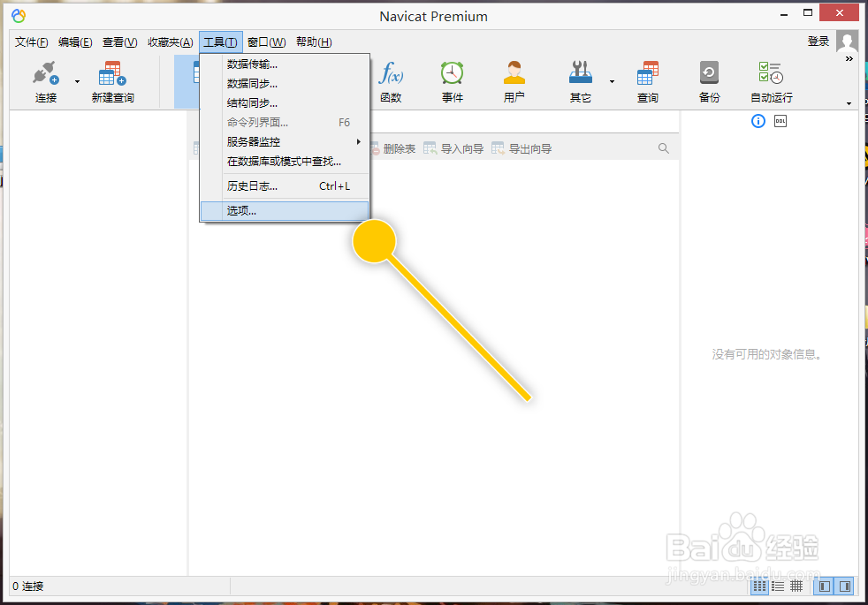Open the 收藏夹(A) menu
This screenshot has height=605, width=868.
click(x=171, y=42)
